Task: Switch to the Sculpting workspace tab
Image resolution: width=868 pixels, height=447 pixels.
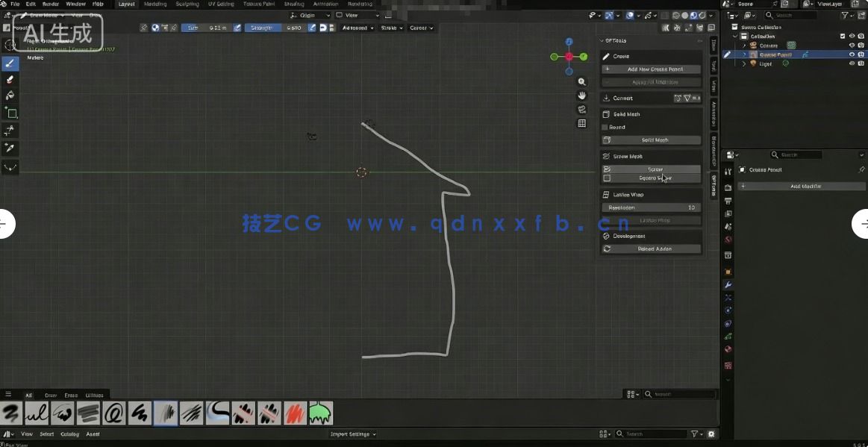Action: (x=187, y=3)
